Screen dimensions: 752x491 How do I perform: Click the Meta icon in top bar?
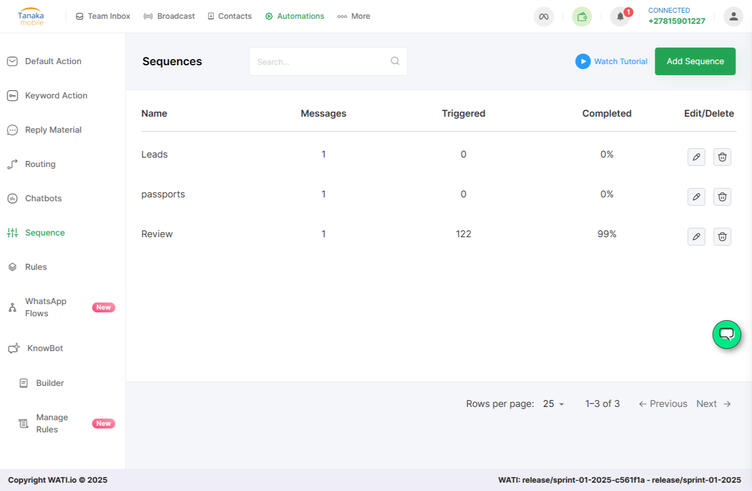tap(544, 17)
